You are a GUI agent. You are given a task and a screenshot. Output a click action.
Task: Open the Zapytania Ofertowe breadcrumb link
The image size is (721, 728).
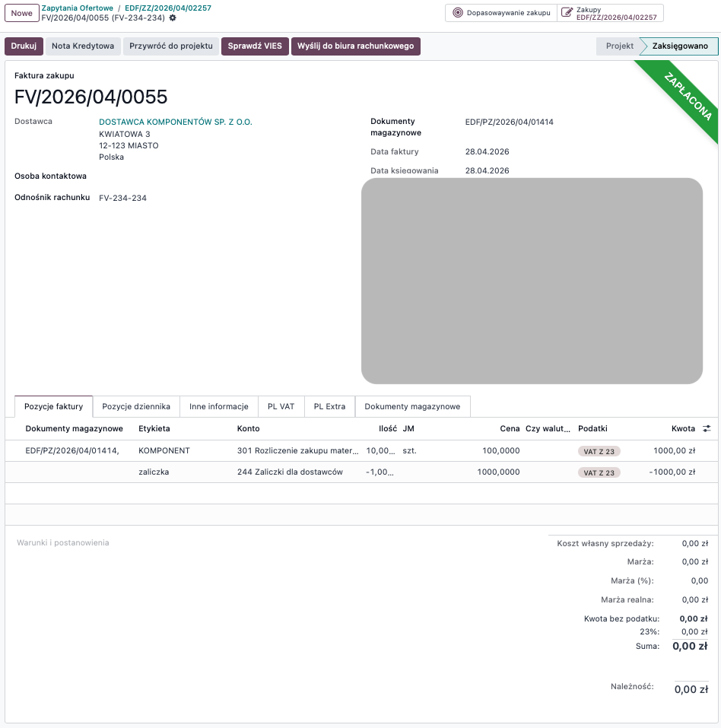77,8
